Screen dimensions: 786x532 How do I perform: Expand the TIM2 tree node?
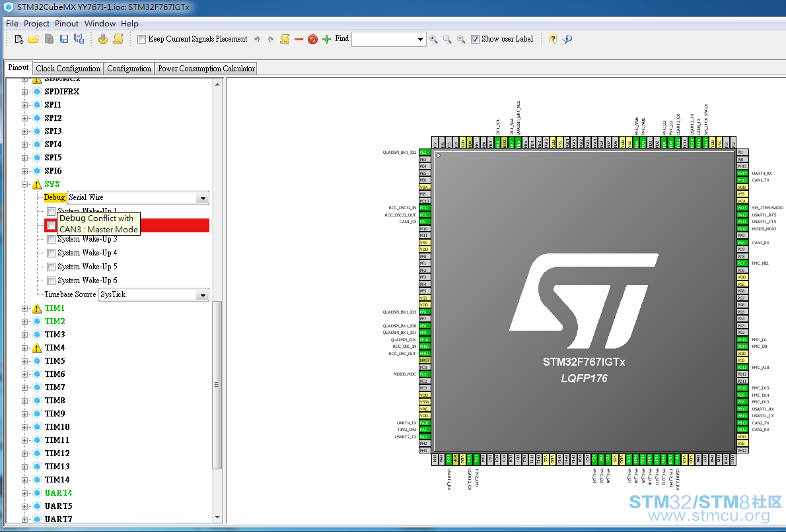click(x=24, y=321)
